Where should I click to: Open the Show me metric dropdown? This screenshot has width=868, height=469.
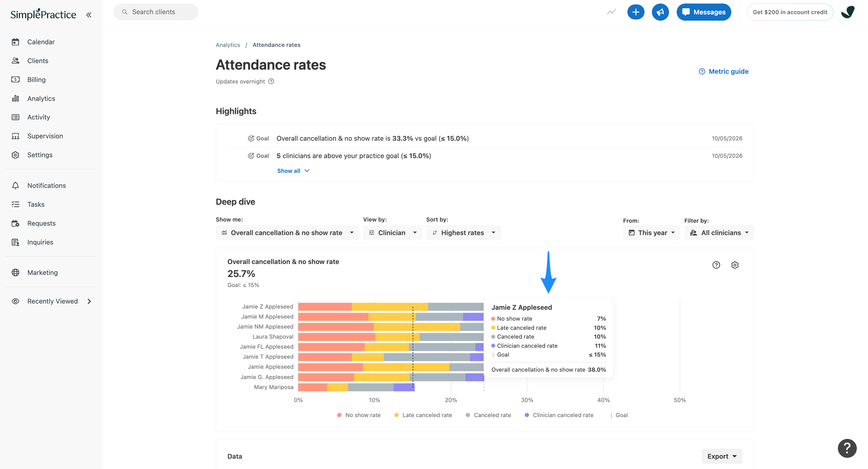(x=287, y=233)
